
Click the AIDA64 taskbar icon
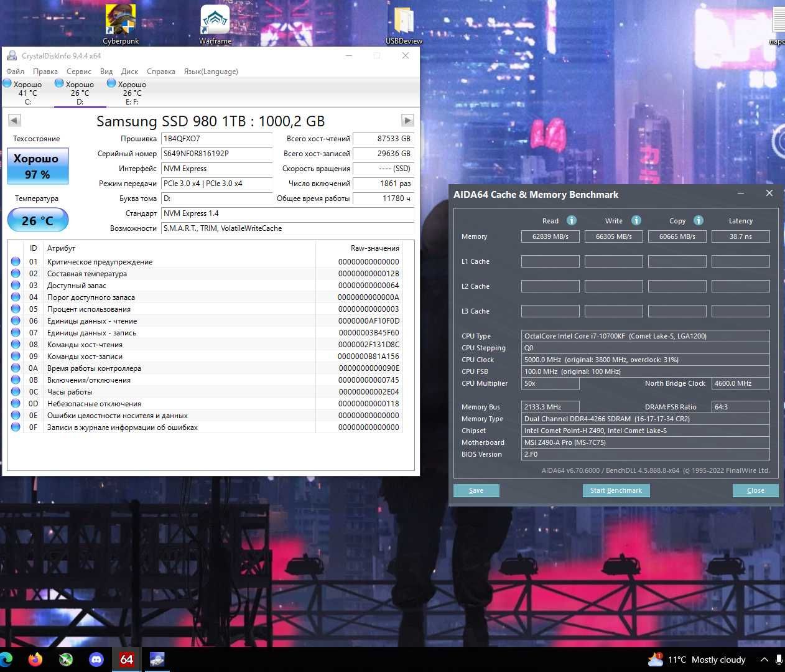tap(127, 659)
